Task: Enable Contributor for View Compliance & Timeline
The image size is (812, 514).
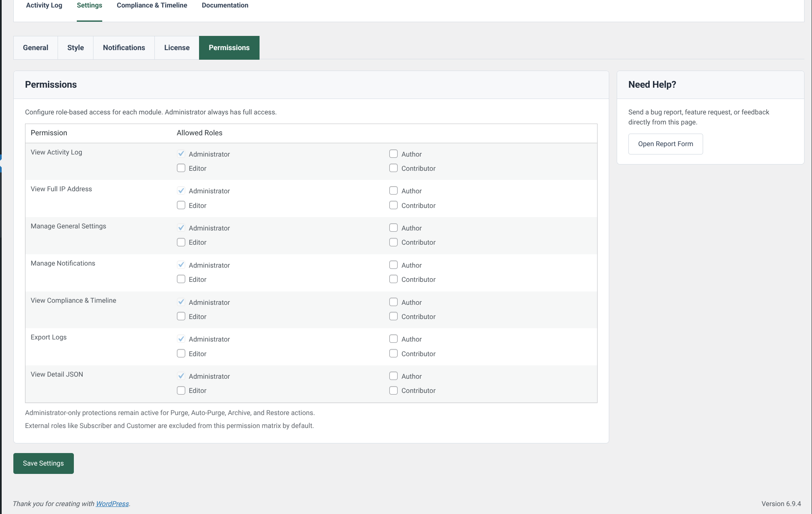Action: coord(393,316)
